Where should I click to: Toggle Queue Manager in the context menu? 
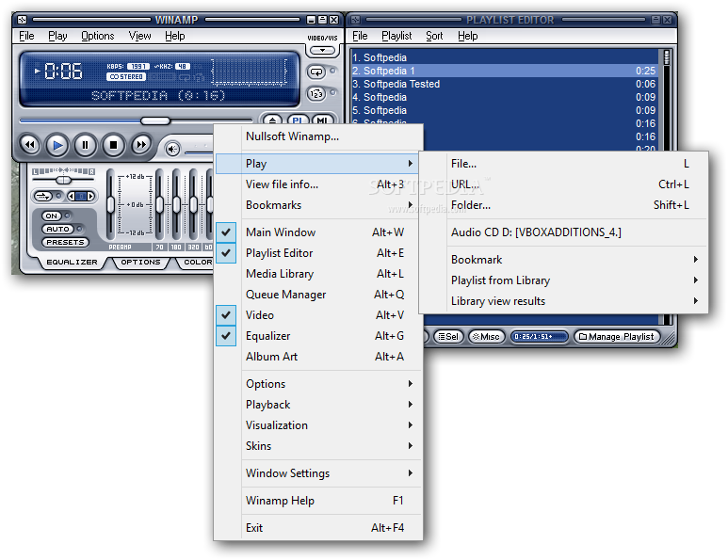click(x=318, y=295)
